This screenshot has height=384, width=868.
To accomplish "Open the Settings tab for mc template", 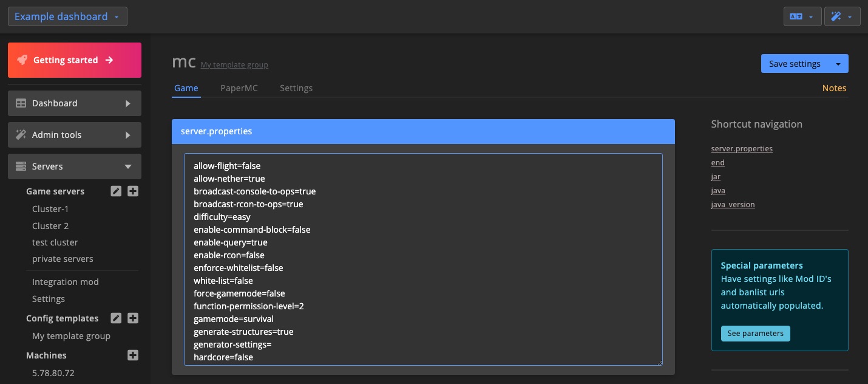I will (296, 88).
